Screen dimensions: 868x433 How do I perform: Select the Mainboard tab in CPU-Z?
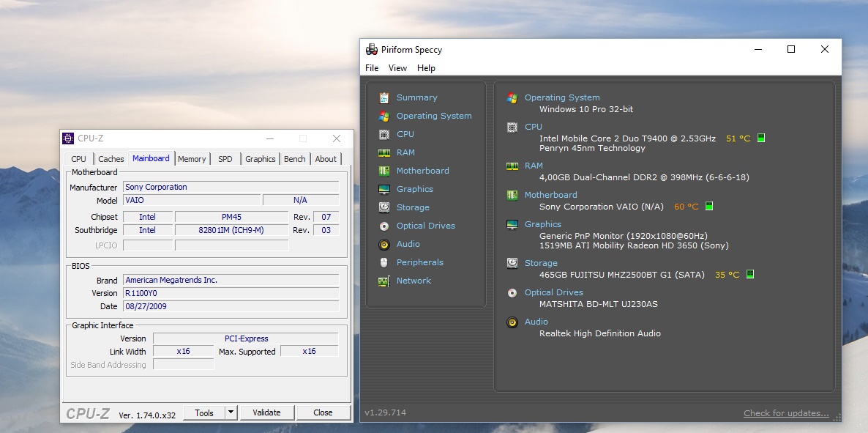coord(151,158)
